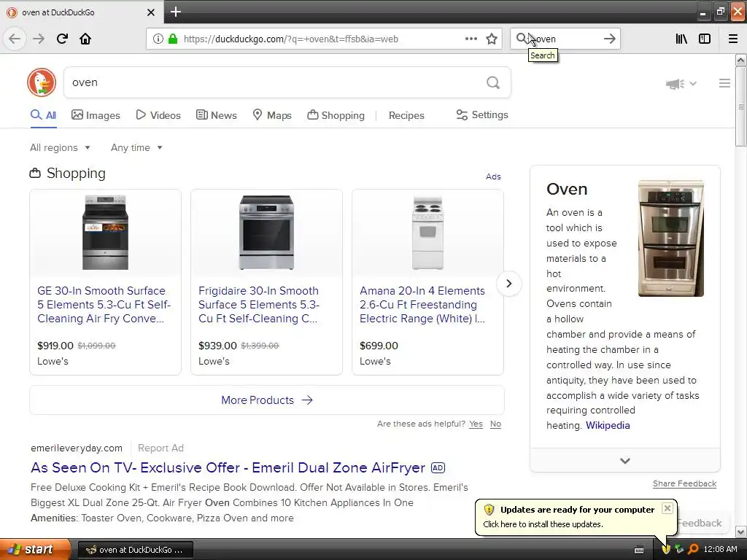Show site information icon in address bar
The image size is (747, 560).
[x=158, y=39]
